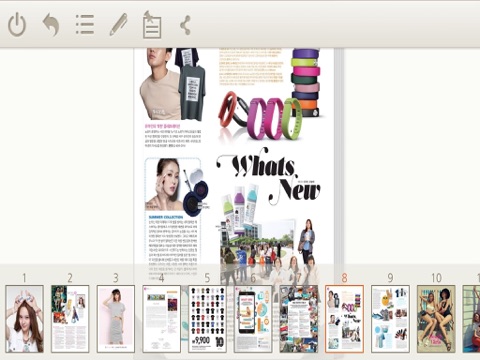Open partially visible page 11 thumbnail
Image resolution: width=480 pixels, height=360 pixels.
click(471, 319)
